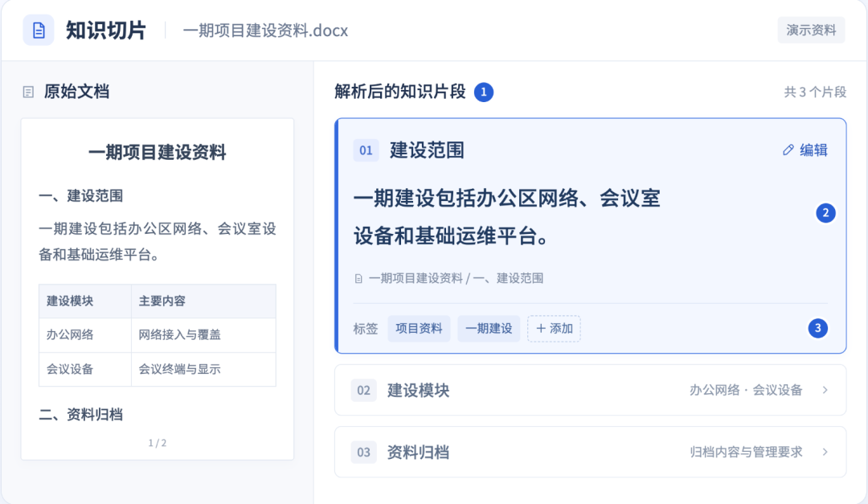Click the 办公网络 table cell
The width and height of the screenshot is (868, 504).
pos(84,335)
